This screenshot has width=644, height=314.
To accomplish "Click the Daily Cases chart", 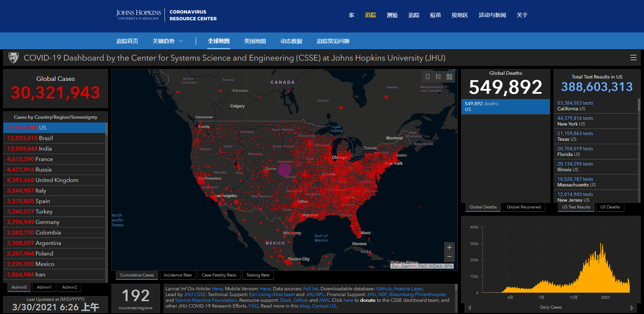I will [551, 260].
